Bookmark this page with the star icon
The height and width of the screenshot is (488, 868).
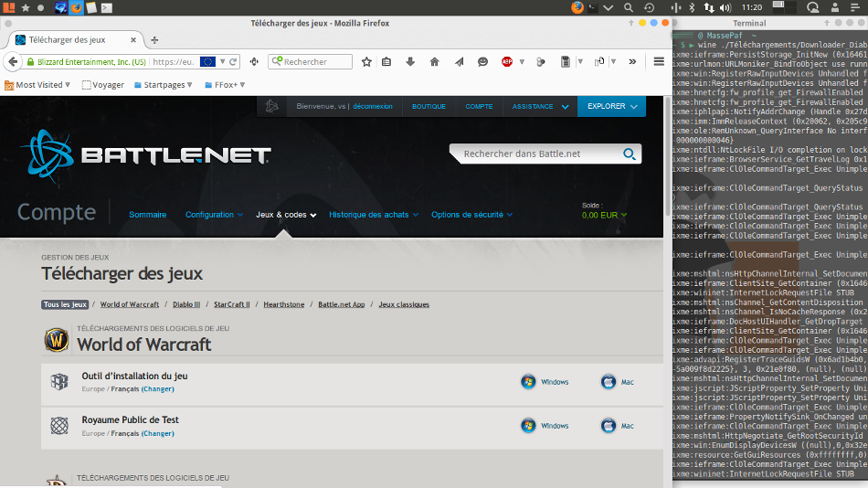pyautogui.click(x=366, y=61)
